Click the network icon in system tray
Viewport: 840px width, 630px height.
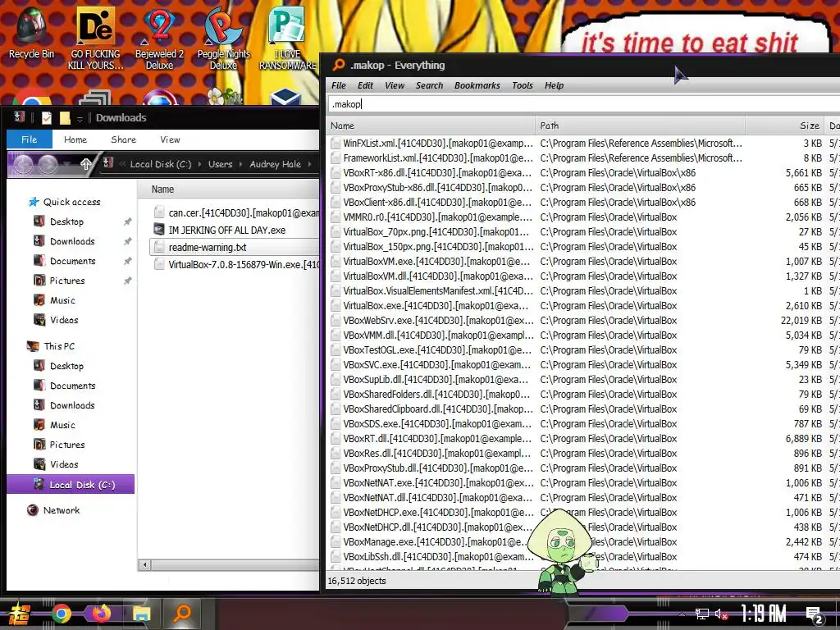(x=702, y=614)
